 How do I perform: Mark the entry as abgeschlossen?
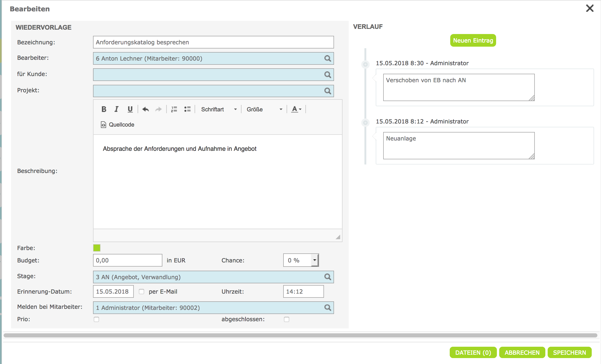point(287,319)
